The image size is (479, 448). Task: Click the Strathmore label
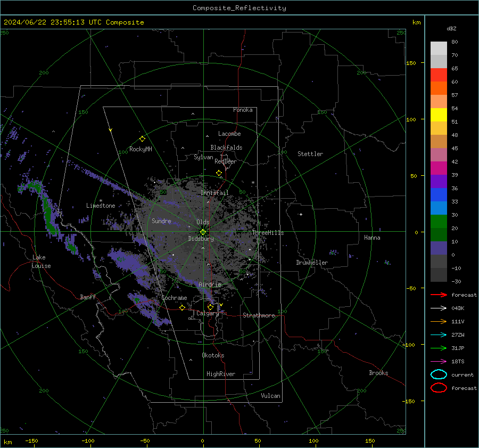[259, 315]
